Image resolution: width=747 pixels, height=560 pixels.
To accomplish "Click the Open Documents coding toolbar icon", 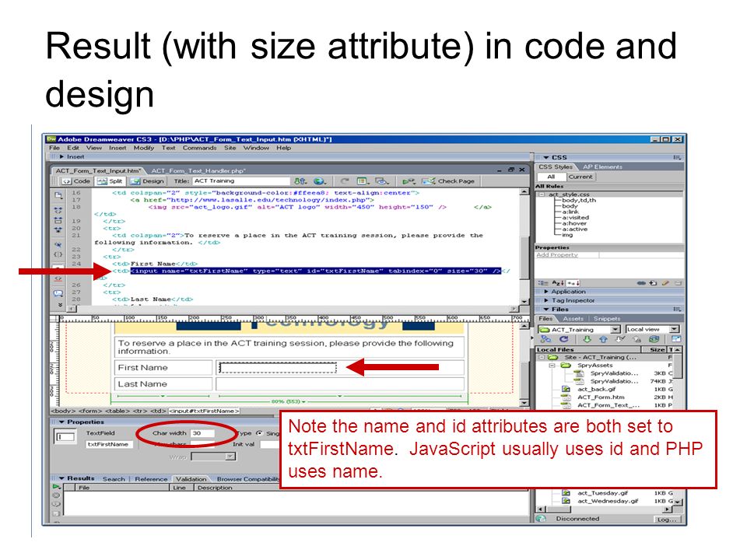I will tap(58, 195).
